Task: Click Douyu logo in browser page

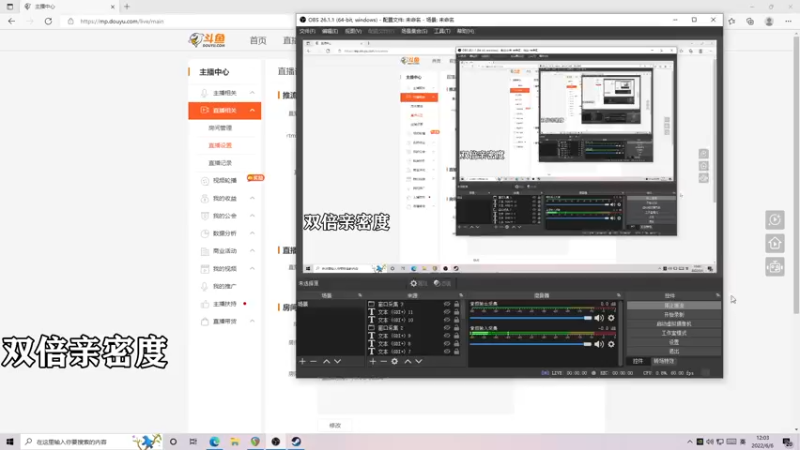Action: (207, 40)
